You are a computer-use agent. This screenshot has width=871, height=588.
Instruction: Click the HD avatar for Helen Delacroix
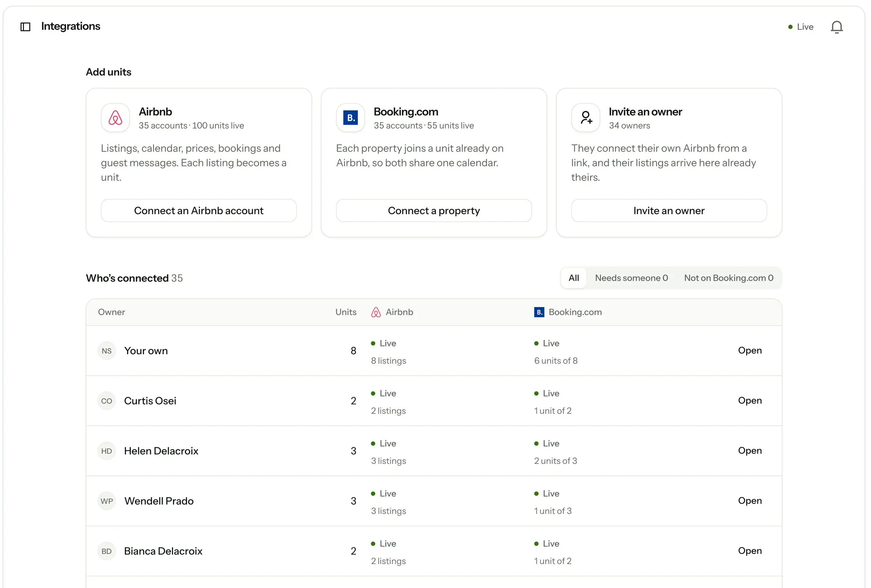(x=106, y=451)
